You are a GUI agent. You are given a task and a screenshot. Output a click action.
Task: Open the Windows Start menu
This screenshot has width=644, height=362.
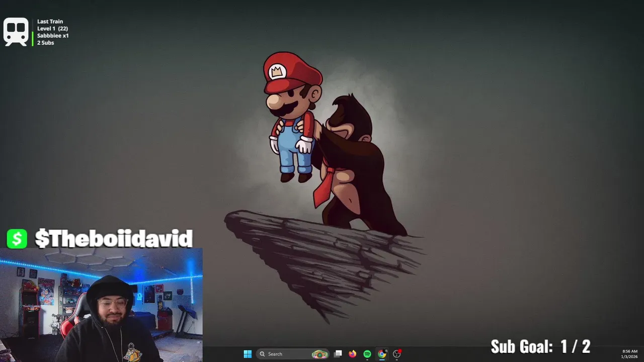[x=248, y=354]
